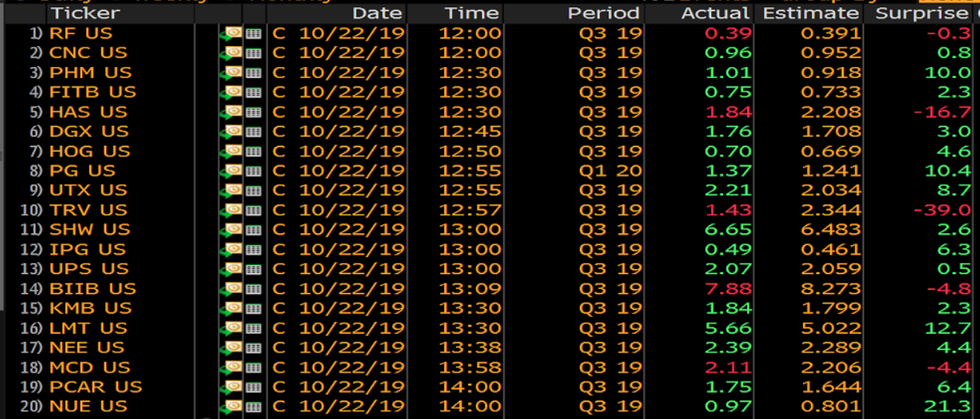This screenshot has height=419, width=980.
Task: Click the news icon for PHM US
Action: click(230, 72)
